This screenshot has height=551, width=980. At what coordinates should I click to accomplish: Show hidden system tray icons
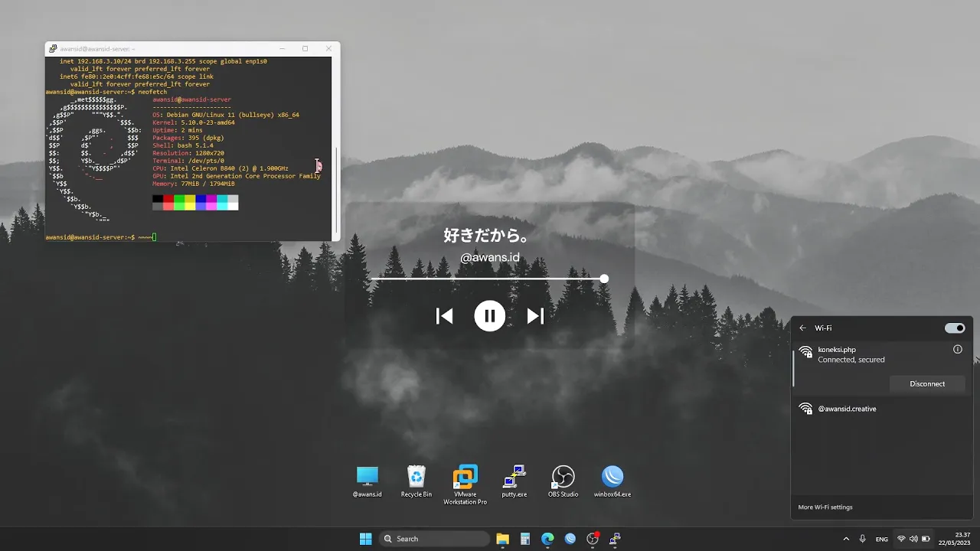846,539
